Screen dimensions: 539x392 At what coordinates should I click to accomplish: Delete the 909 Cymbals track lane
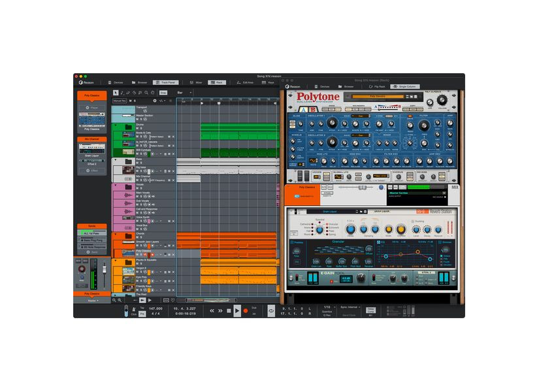point(173,154)
